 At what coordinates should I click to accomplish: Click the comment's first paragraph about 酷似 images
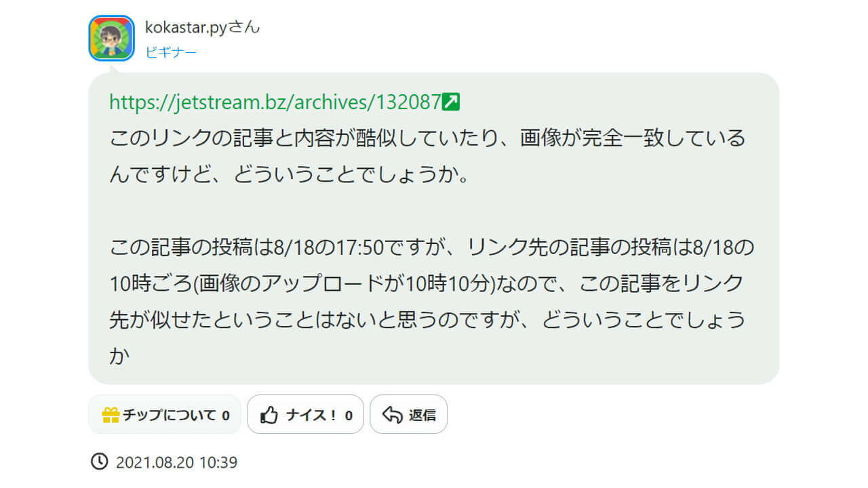(x=427, y=157)
